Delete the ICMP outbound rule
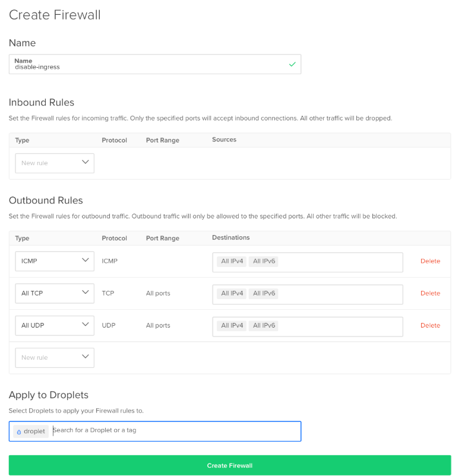The height and width of the screenshot is (476, 452). [430, 261]
